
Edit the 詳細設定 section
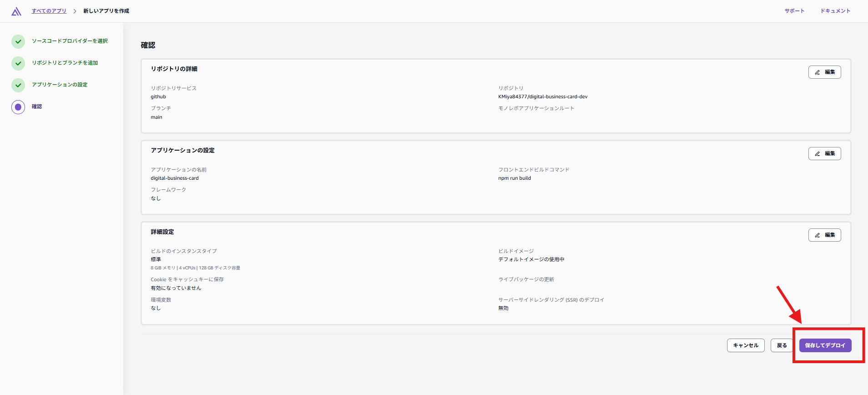tap(824, 235)
